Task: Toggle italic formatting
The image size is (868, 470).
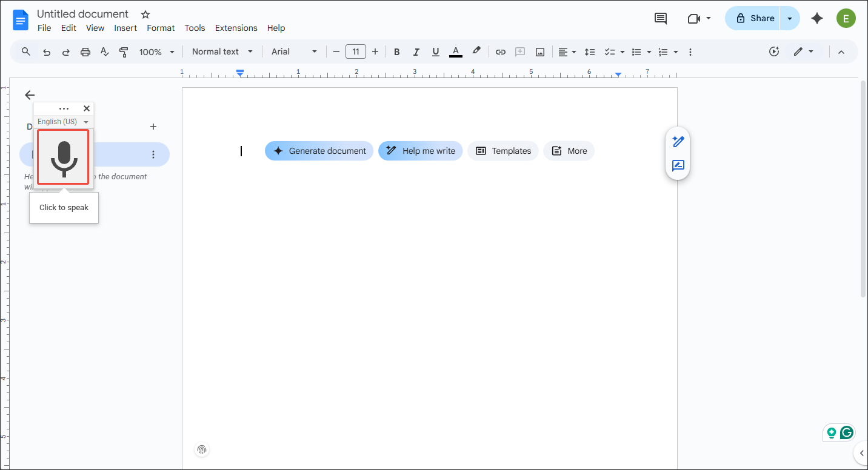Action: 416,51
